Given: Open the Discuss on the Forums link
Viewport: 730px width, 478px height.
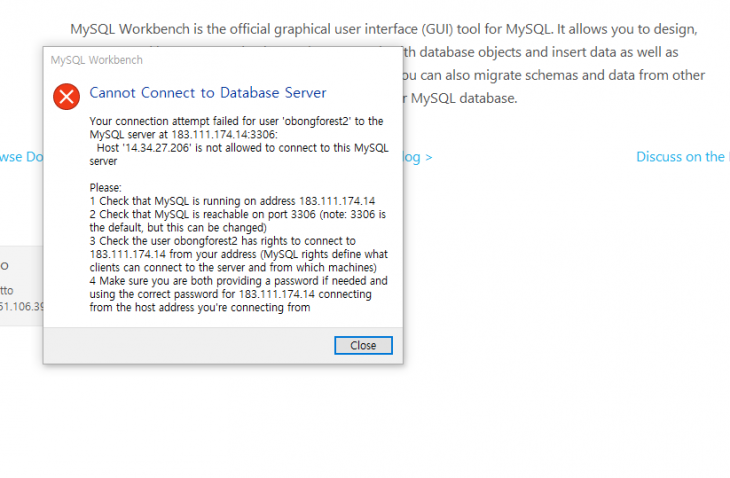Looking at the screenshot, I should click(682, 157).
